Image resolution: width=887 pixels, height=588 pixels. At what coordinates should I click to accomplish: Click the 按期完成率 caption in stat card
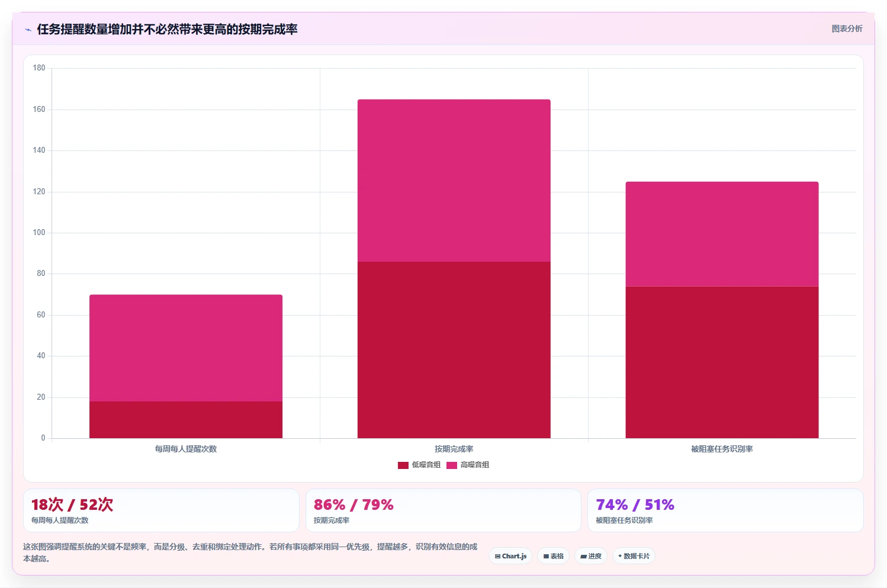coord(332,520)
